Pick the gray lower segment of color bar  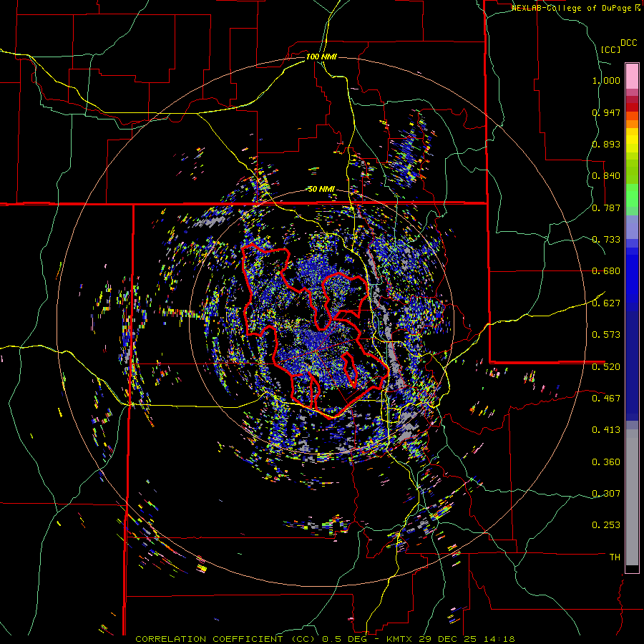pos(632,497)
